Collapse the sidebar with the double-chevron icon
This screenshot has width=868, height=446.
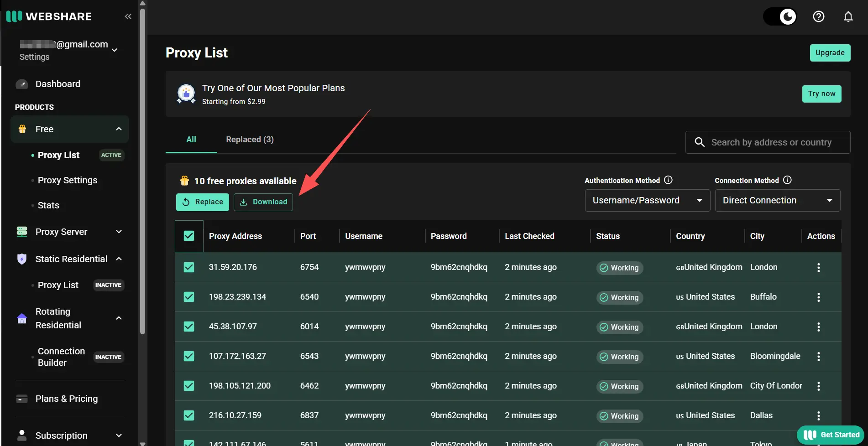coord(128,16)
